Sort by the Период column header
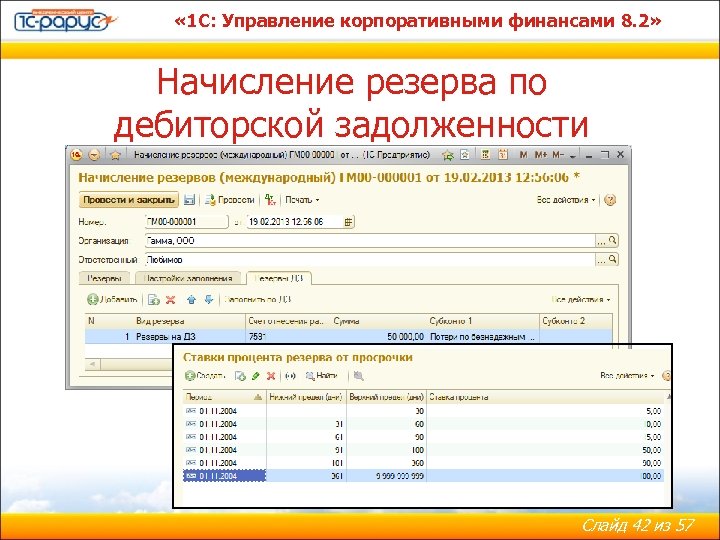Image resolution: width=720 pixels, height=540 pixels. 224,397
